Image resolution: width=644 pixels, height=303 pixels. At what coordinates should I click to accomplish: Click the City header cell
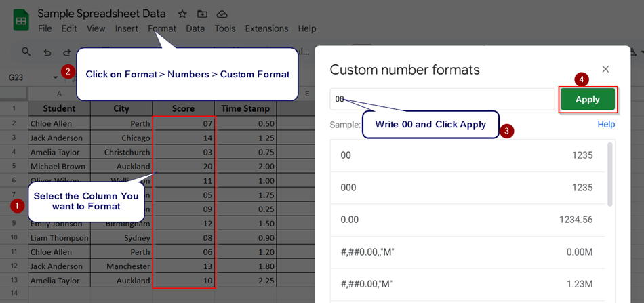click(x=121, y=109)
